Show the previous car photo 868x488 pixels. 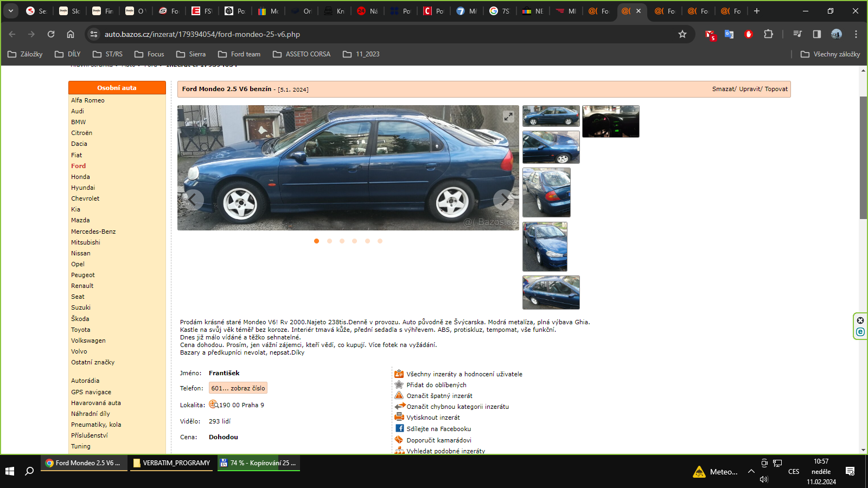click(x=193, y=200)
